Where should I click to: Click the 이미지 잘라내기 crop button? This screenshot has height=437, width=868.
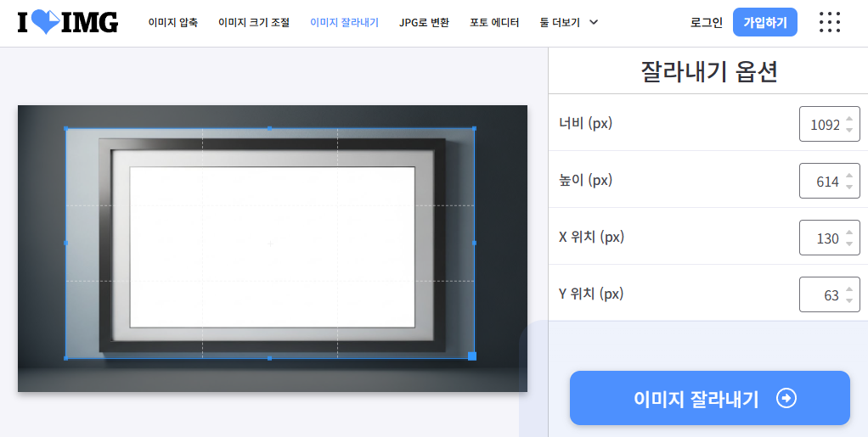pyautogui.click(x=710, y=398)
